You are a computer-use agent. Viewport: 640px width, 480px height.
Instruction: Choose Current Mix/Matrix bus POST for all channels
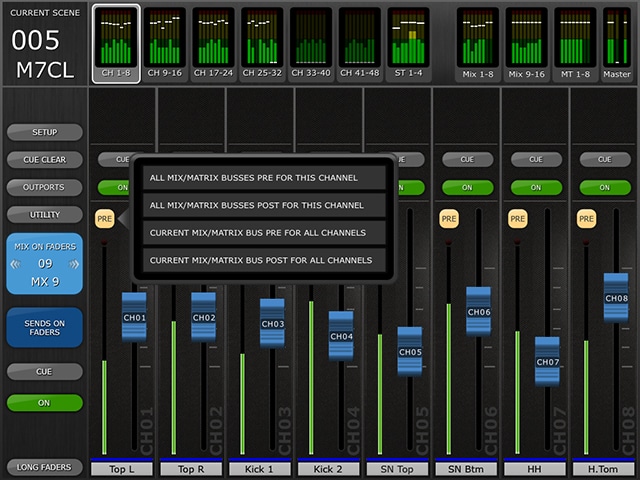click(259, 260)
